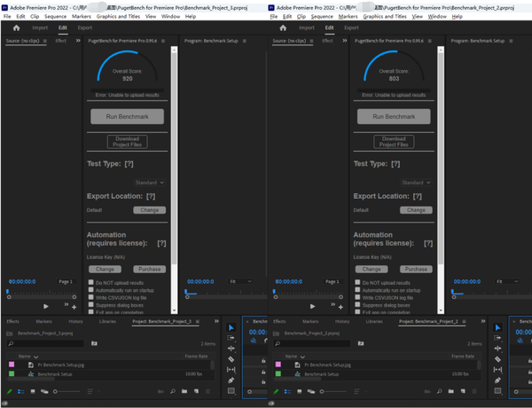532x408 pixels.
Task: Choose the Rectangle tool in Benchmark_Project_3 window
Action: pyautogui.click(x=231, y=390)
